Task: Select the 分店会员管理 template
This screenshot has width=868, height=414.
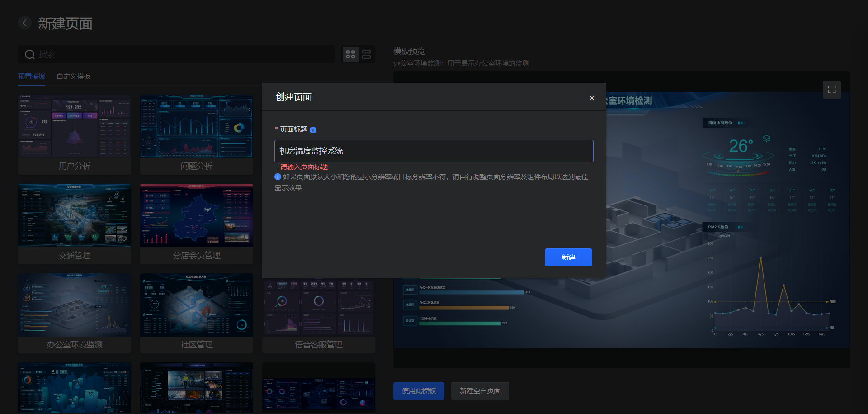Action: coord(196,215)
